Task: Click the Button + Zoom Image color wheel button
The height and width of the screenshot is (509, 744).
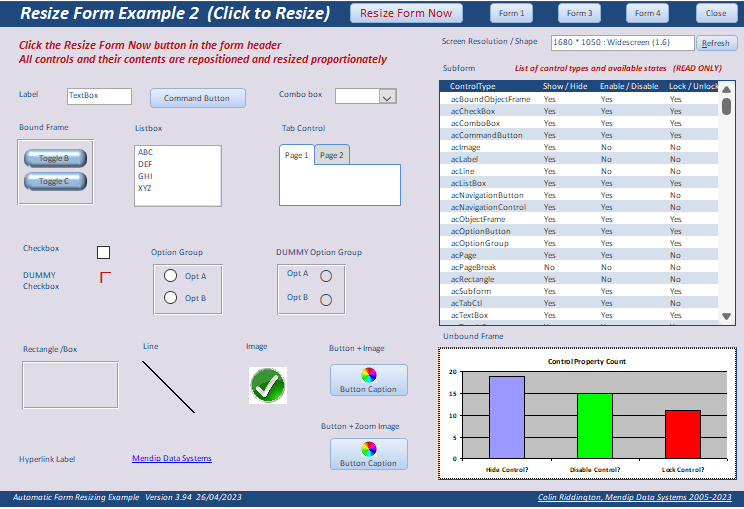Action: coord(369,454)
